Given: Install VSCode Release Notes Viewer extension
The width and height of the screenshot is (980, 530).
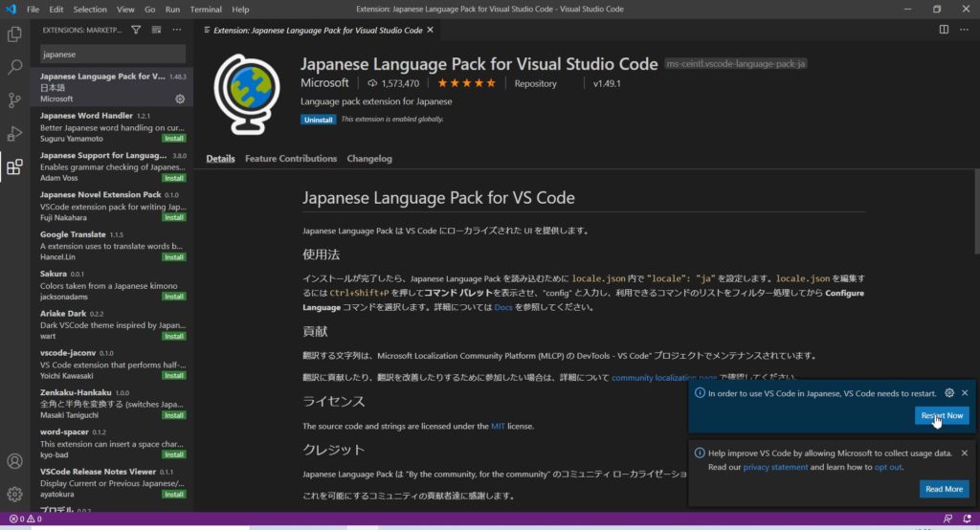Looking at the screenshot, I should pyautogui.click(x=174, y=494).
